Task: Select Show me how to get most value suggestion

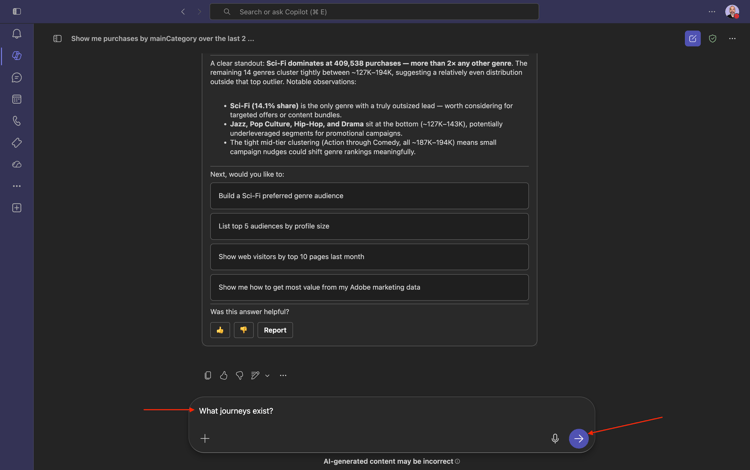Action: (369, 287)
